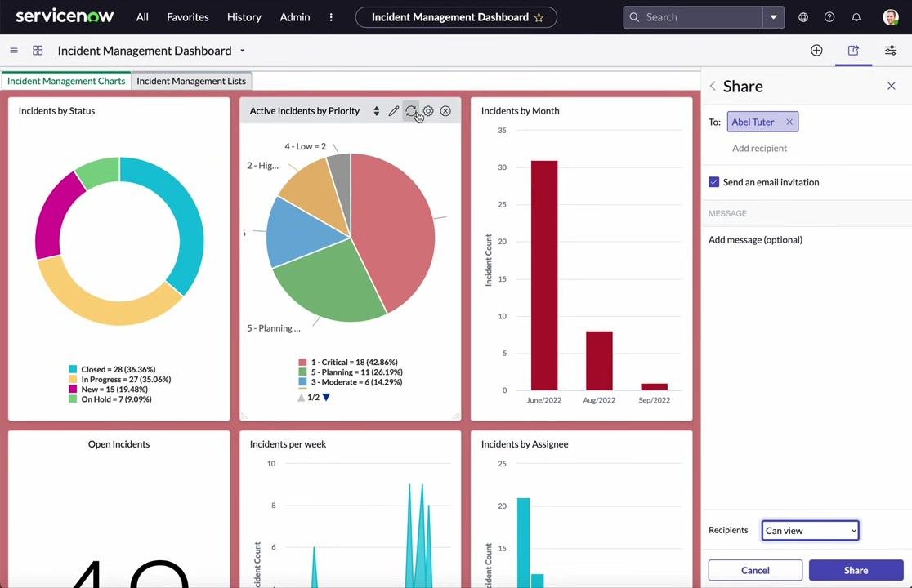Open the more options kebab menu in top navigation
This screenshot has height=588, width=912.
click(331, 17)
